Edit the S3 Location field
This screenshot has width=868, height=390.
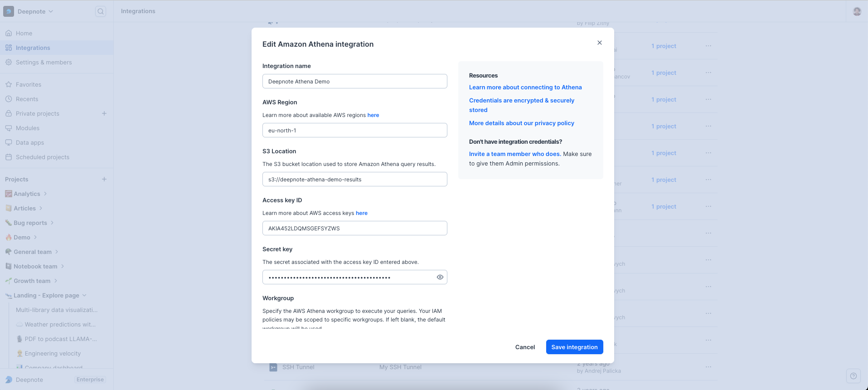355,179
